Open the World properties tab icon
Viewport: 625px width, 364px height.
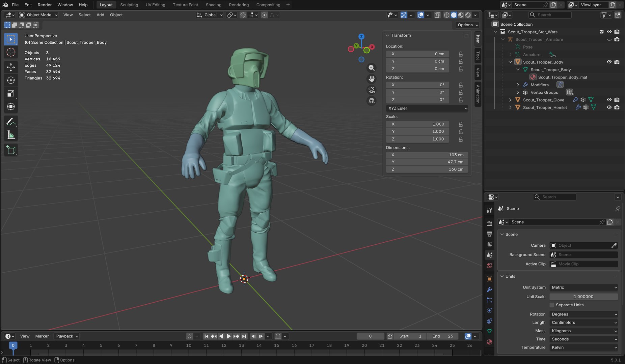tap(489, 266)
